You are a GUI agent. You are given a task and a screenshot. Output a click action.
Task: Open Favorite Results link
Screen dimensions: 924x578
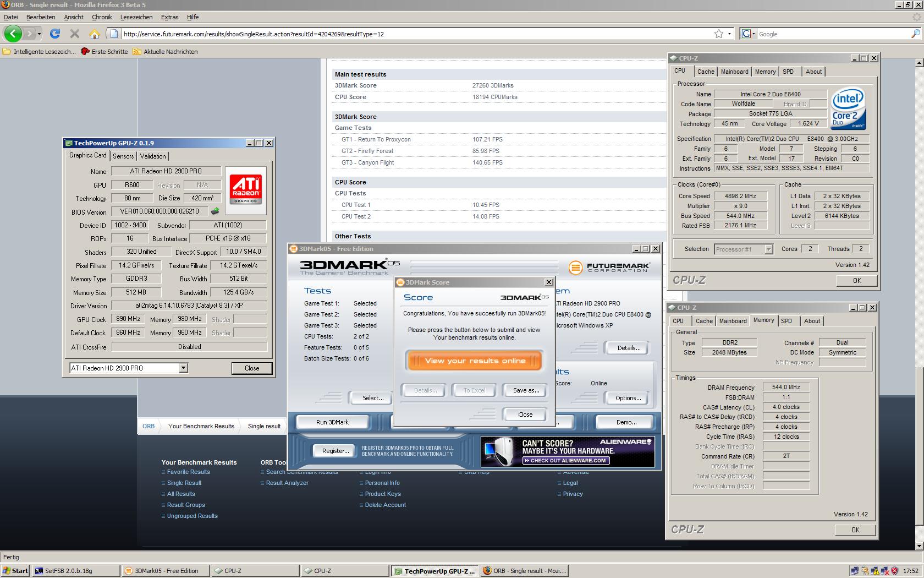[x=188, y=472]
